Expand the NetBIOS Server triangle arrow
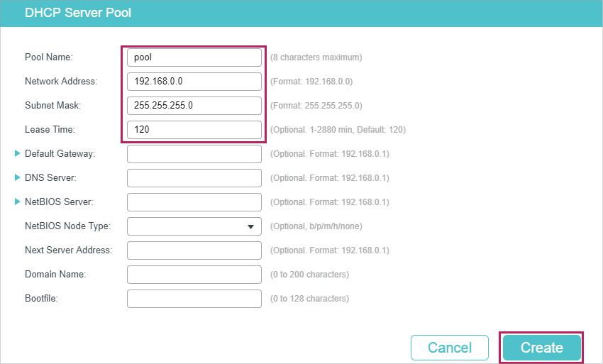Screen dimensions: 603x364 [x=18, y=202]
